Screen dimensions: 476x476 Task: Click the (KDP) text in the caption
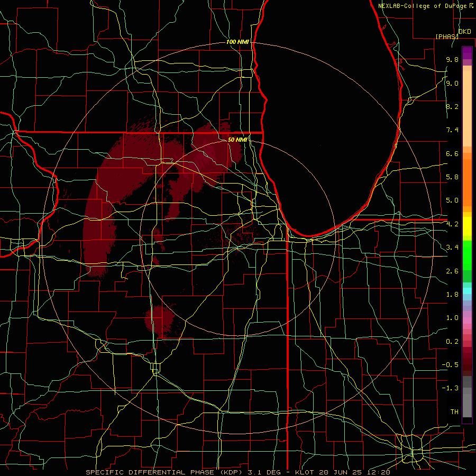point(231,472)
